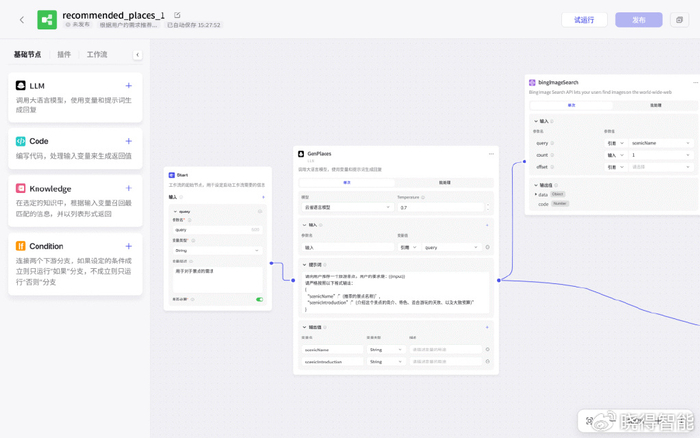This screenshot has height=438, width=700.
Task: Add a Condition node with its plus icon
Action: [128, 246]
